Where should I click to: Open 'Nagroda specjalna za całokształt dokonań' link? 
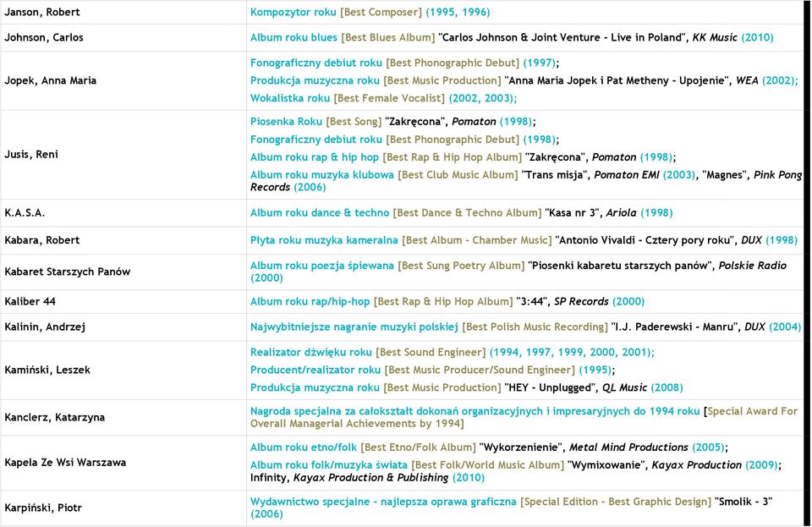tap(475, 411)
